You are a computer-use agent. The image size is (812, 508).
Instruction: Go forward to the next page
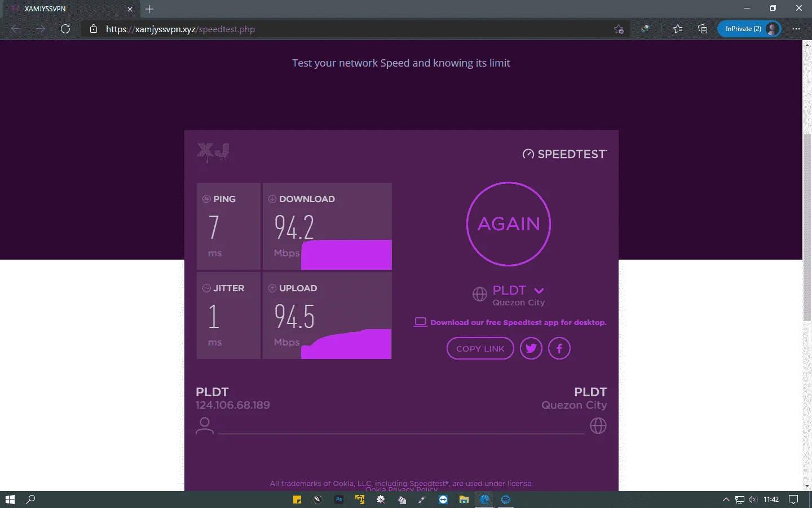(x=41, y=29)
